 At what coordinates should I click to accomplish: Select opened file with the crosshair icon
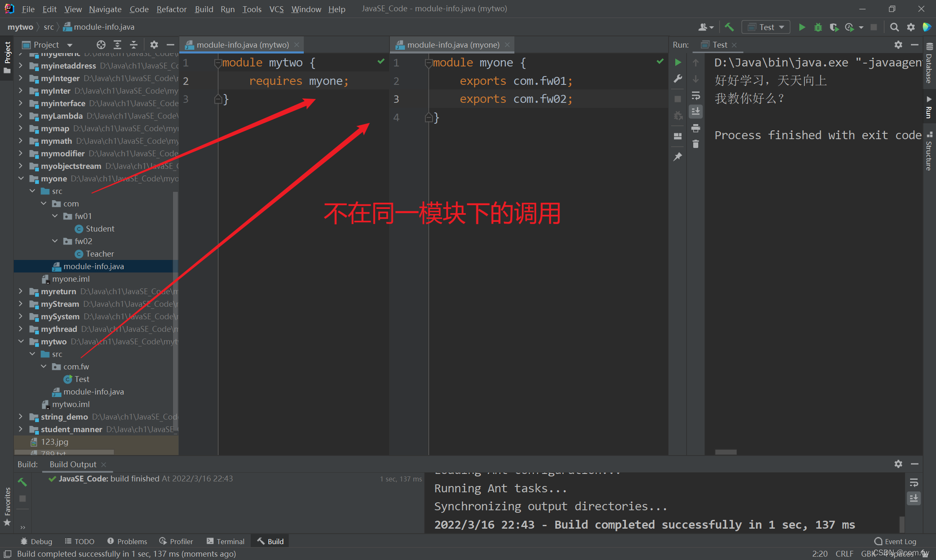coord(101,45)
